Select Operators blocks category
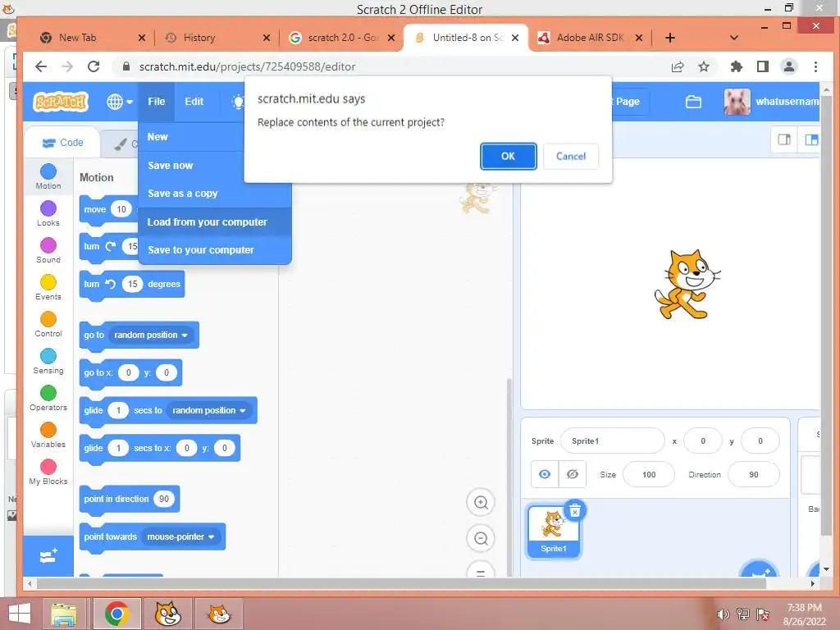Screen dimensions: 840x630 tap(48, 399)
